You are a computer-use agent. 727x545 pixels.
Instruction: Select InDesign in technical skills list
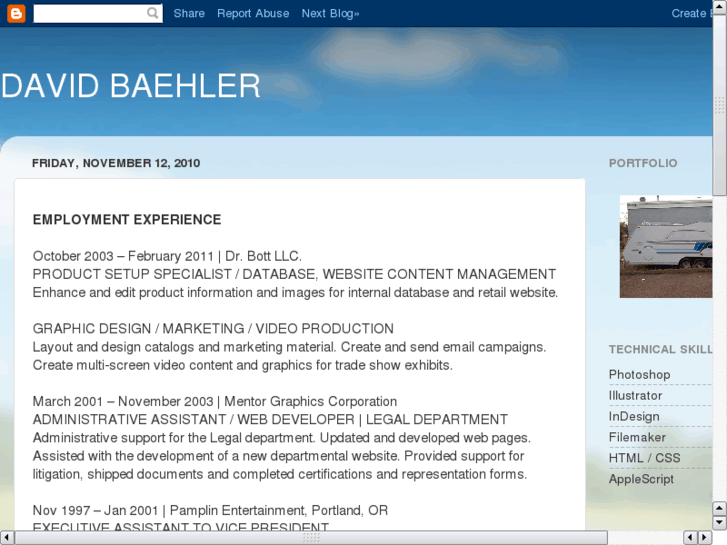click(634, 417)
